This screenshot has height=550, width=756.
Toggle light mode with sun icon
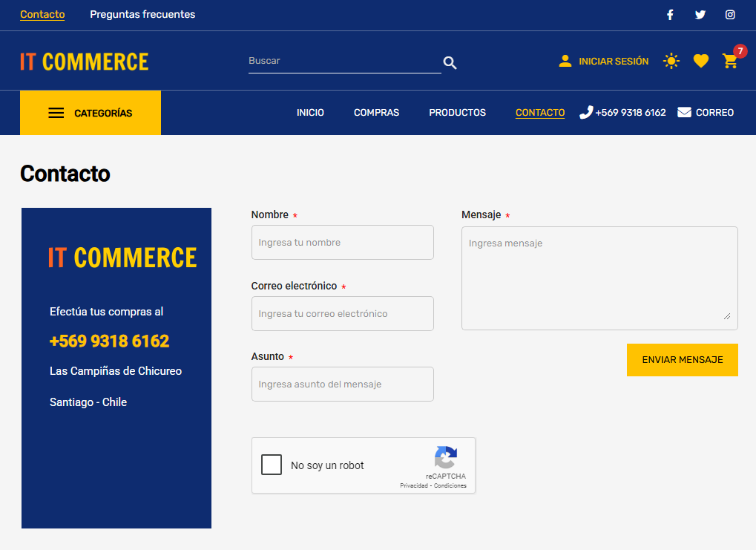click(x=671, y=61)
